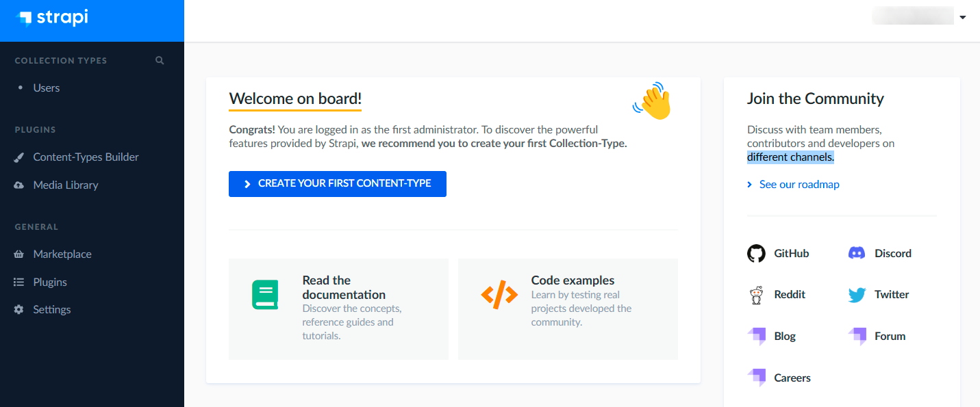Click the green documentation book icon
The width and height of the screenshot is (980, 407).
[265, 295]
